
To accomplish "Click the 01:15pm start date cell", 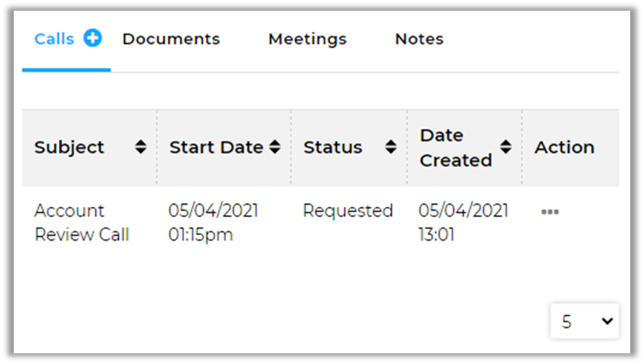I will point(201,234).
